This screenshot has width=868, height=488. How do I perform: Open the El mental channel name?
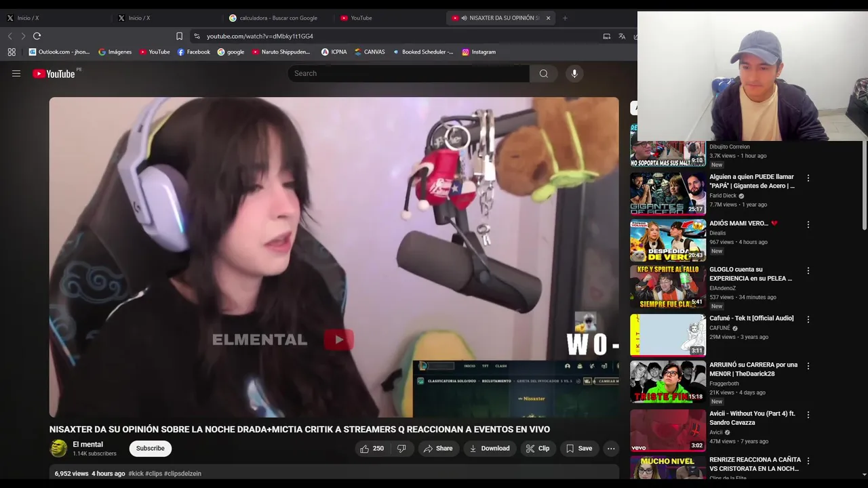click(x=88, y=445)
